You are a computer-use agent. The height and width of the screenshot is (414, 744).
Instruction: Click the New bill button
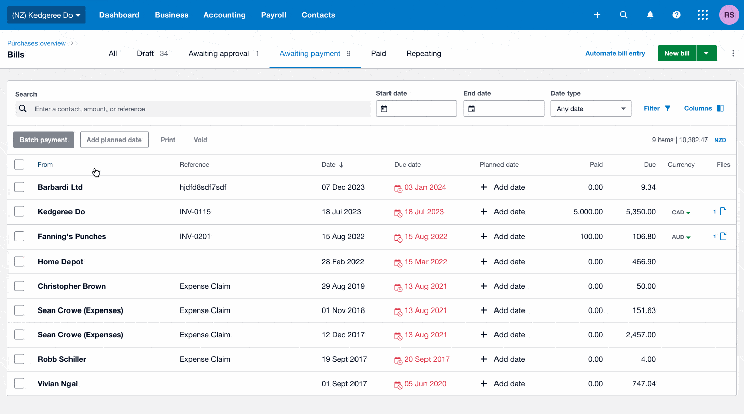[677, 53]
